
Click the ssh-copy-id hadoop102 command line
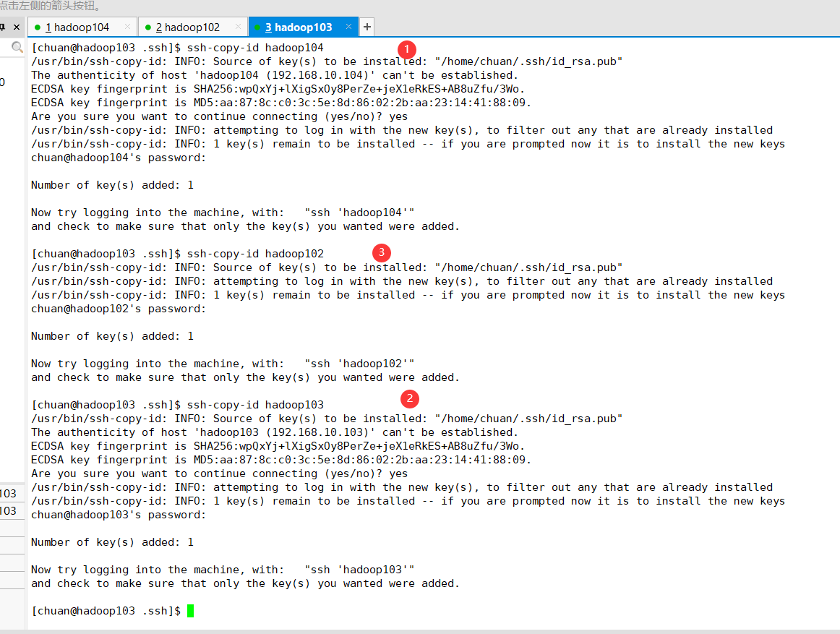click(177, 254)
